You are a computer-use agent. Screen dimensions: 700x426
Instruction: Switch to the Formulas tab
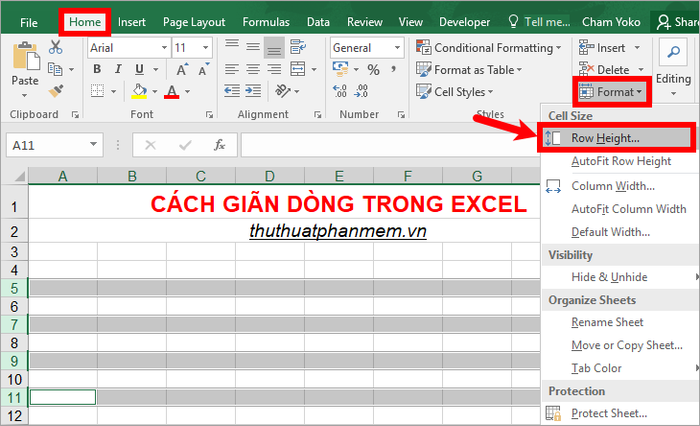pos(266,22)
